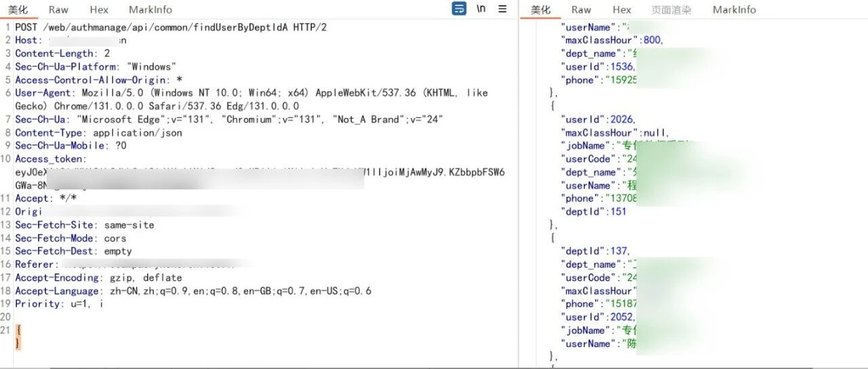This screenshot has width=868, height=369.
Task: Switch to the request Hex tab
Action: [99, 9]
